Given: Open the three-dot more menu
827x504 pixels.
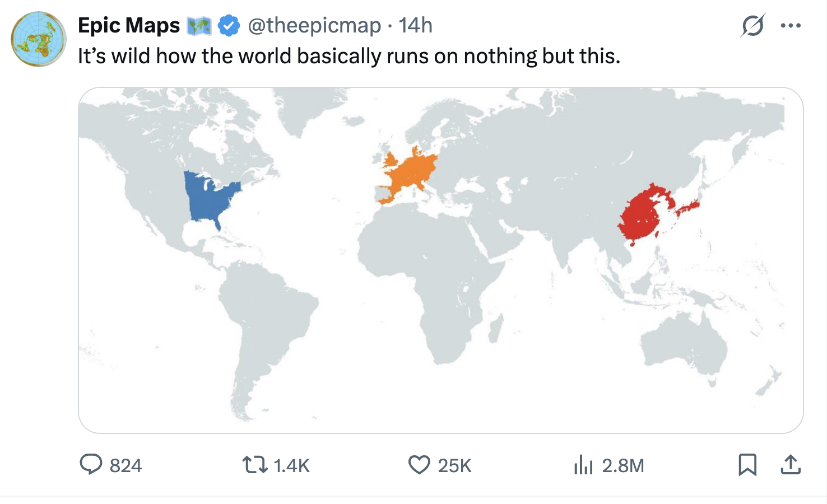Looking at the screenshot, I should click(x=791, y=25).
